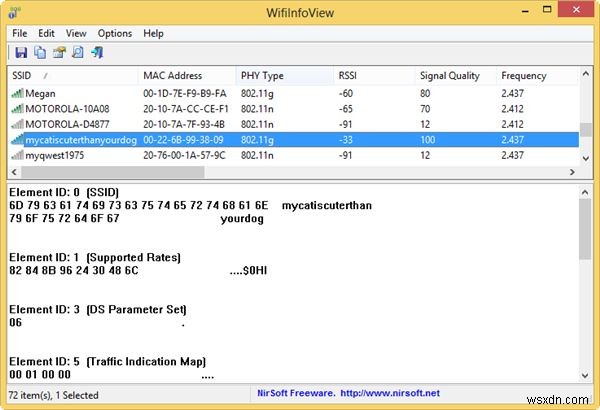
Task: Click the '72 item(s), 1 Selected' status text
Action: [53, 395]
